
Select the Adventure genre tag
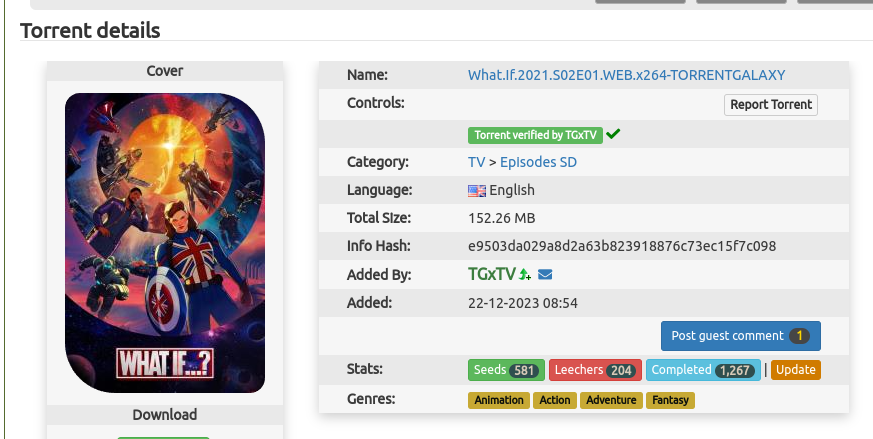pos(610,400)
